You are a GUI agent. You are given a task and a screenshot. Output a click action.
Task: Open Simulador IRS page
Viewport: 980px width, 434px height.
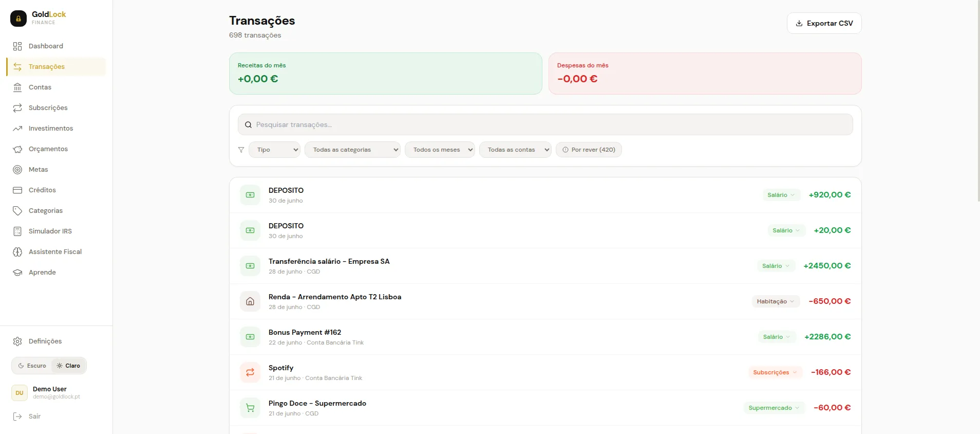coord(56,231)
